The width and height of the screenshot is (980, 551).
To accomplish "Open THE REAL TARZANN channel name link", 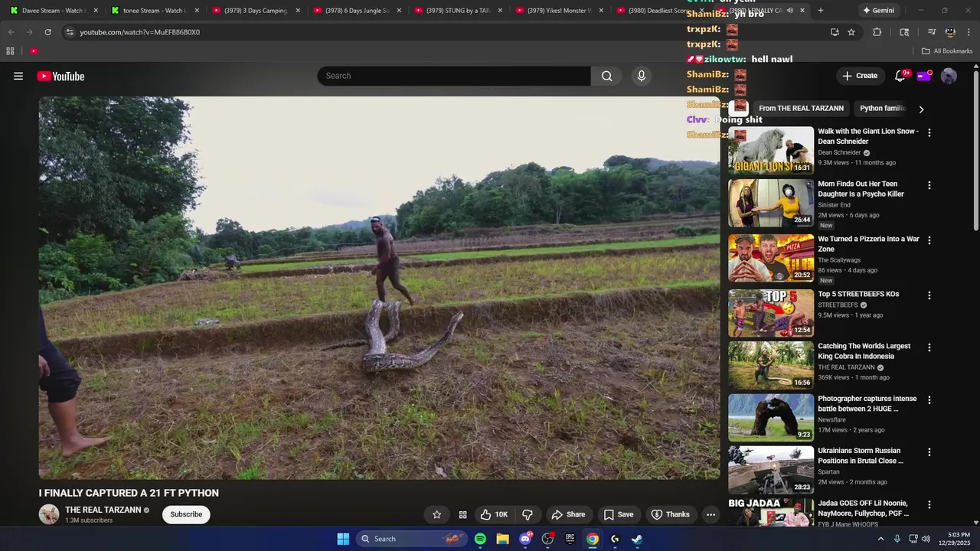I will (103, 510).
